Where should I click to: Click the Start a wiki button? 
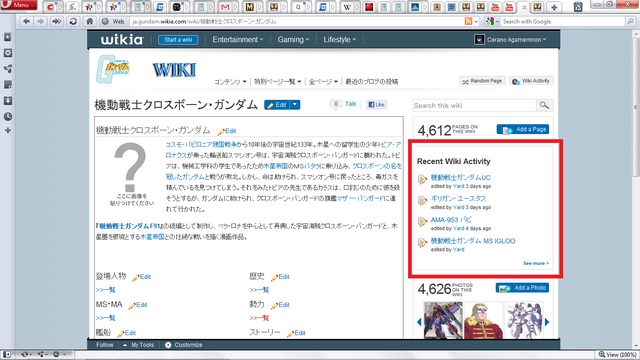click(178, 40)
